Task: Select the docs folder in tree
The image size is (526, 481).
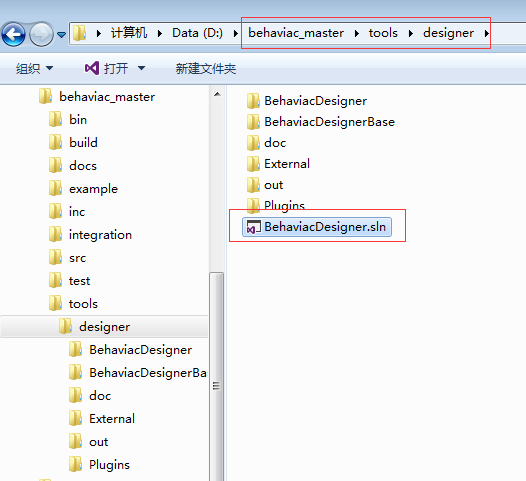Action: tap(83, 166)
